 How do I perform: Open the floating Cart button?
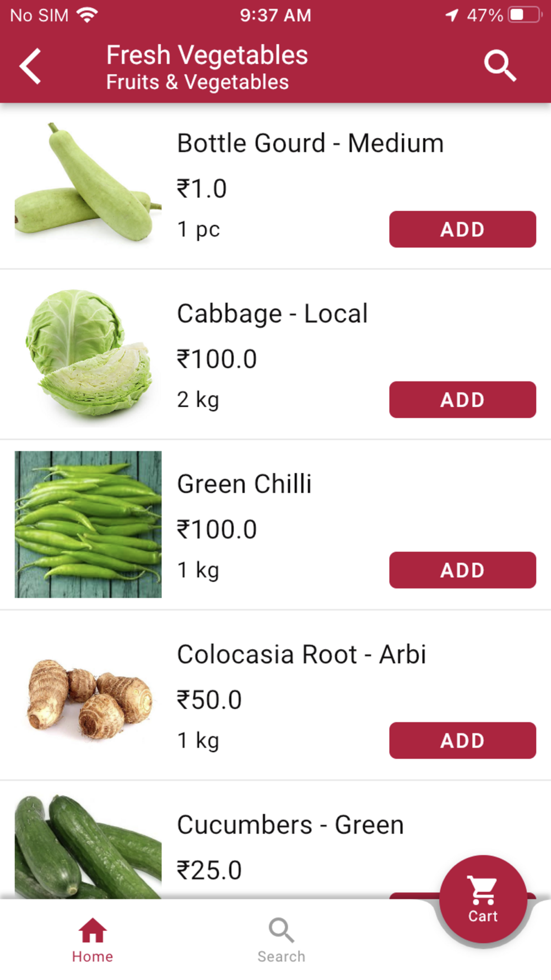pos(483,898)
